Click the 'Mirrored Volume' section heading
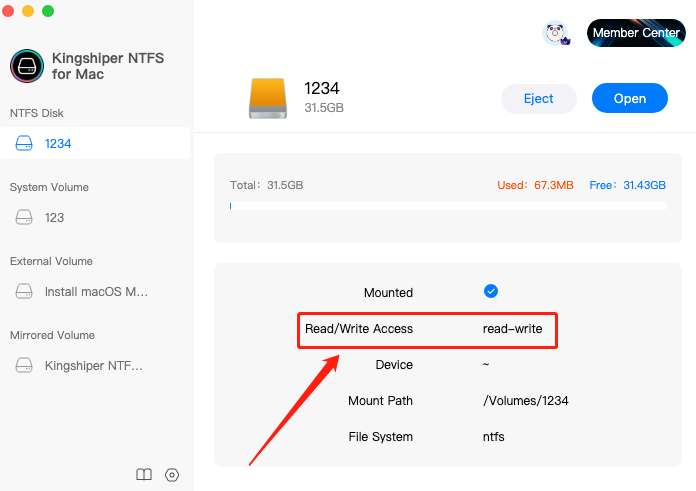Image resolution: width=696 pixels, height=491 pixels. pyautogui.click(x=52, y=335)
